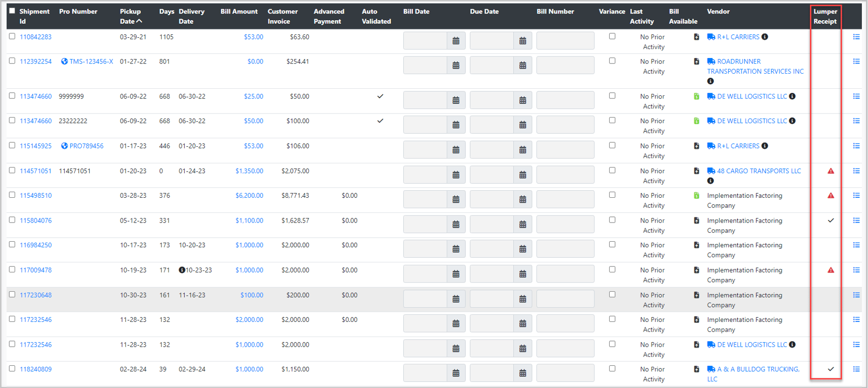Open shipment link 117232546 for DE WELL
This screenshot has width=868, height=388.
[35, 345]
